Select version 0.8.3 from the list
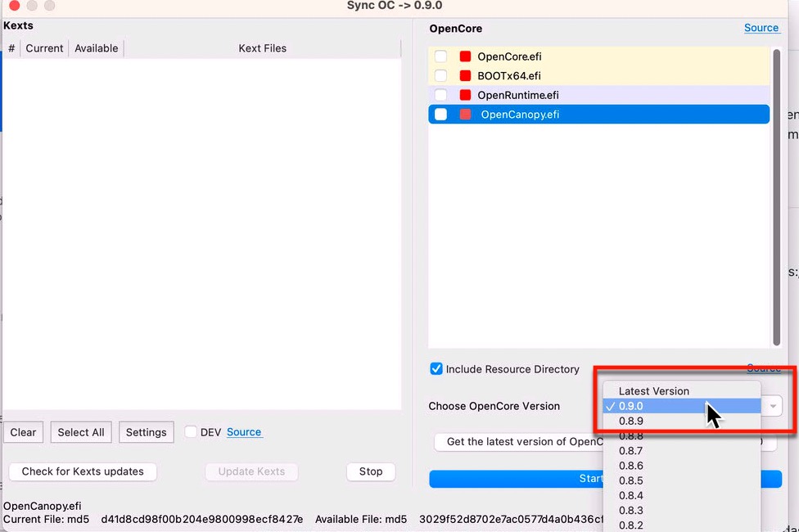The height and width of the screenshot is (532, 799). [682, 510]
